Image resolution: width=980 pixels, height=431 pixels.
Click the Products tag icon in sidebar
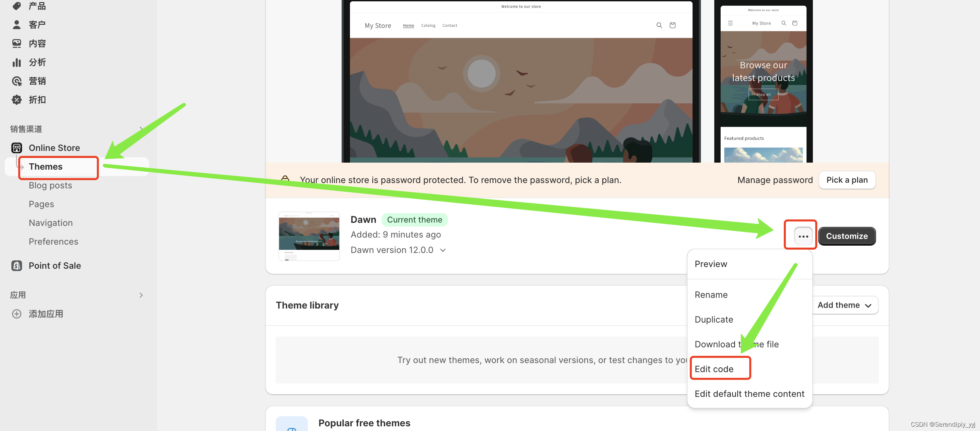[16, 6]
